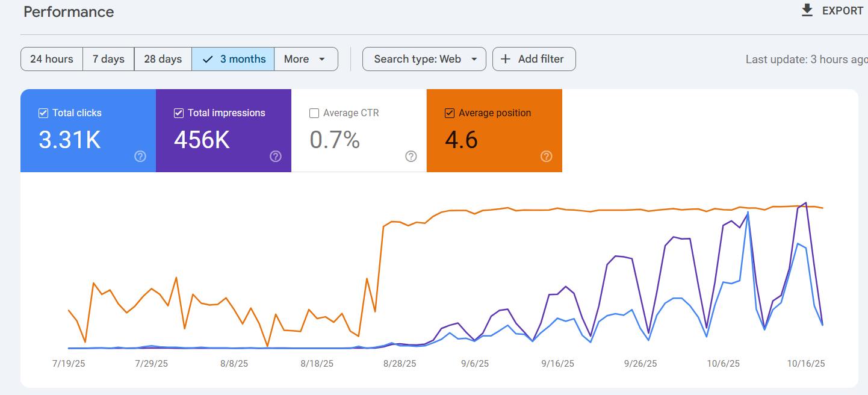This screenshot has width=868, height=395.
Task: Uncheck the Total clicks checkbox
Action: click(x=43, y=113)
